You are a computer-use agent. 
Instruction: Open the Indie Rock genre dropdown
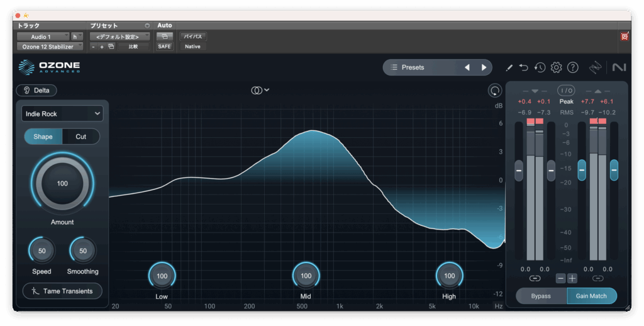62,114
